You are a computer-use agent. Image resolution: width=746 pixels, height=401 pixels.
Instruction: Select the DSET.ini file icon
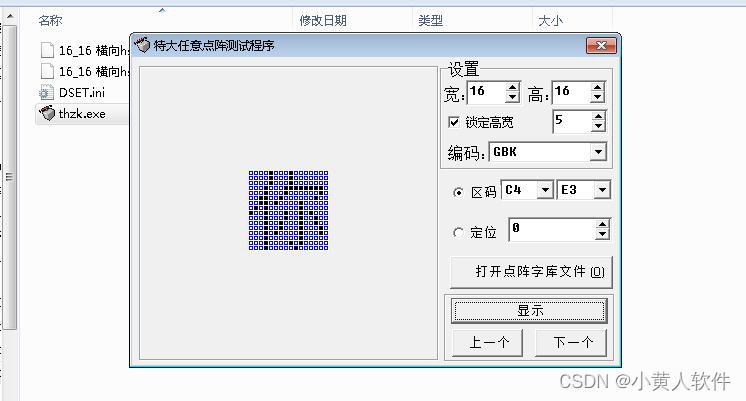47,92
